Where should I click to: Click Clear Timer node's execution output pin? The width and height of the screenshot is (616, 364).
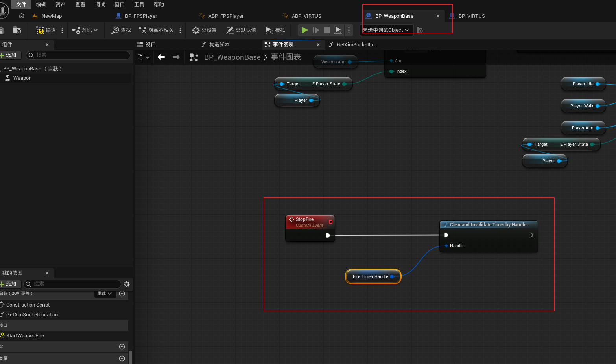point(531,235)
